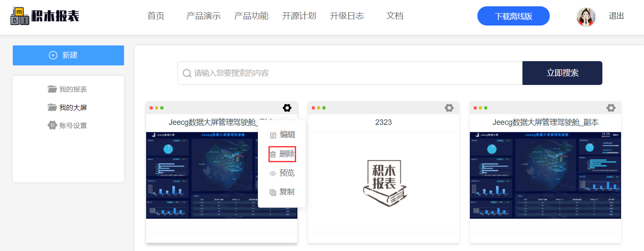This screenshot has height=251, width=644.
Task: Click the 2323 card title
Action: [384, 122]
